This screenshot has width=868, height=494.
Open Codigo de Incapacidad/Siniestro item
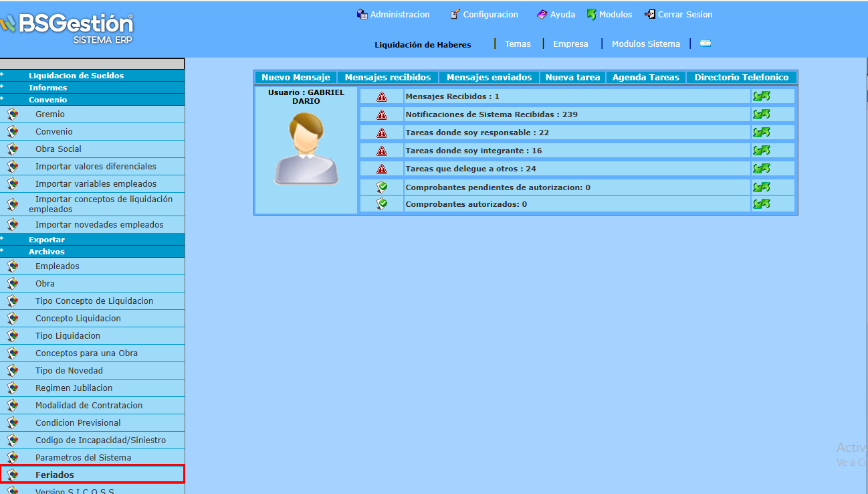tap(100, 440)
